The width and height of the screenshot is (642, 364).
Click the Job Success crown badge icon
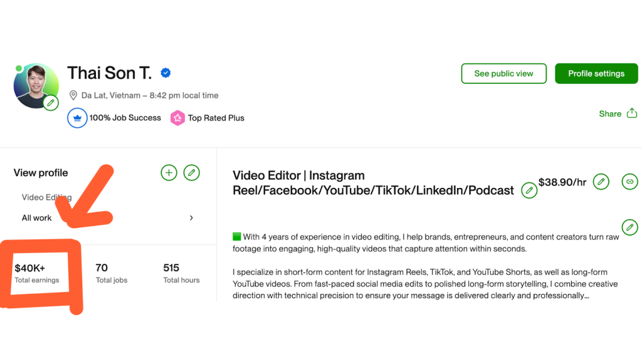76,118
